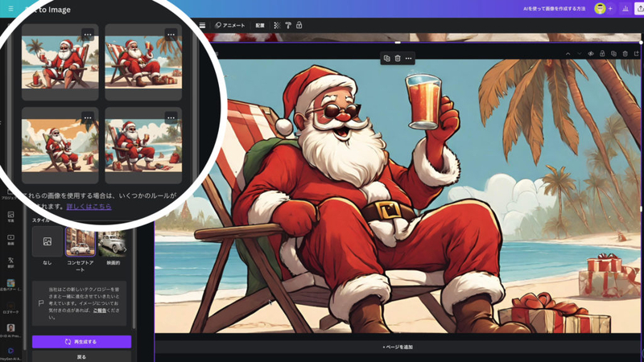Screen dimensions: 644x362
Task: Open more menu on bottom-right thumbnail
Action: pos(171,117)
